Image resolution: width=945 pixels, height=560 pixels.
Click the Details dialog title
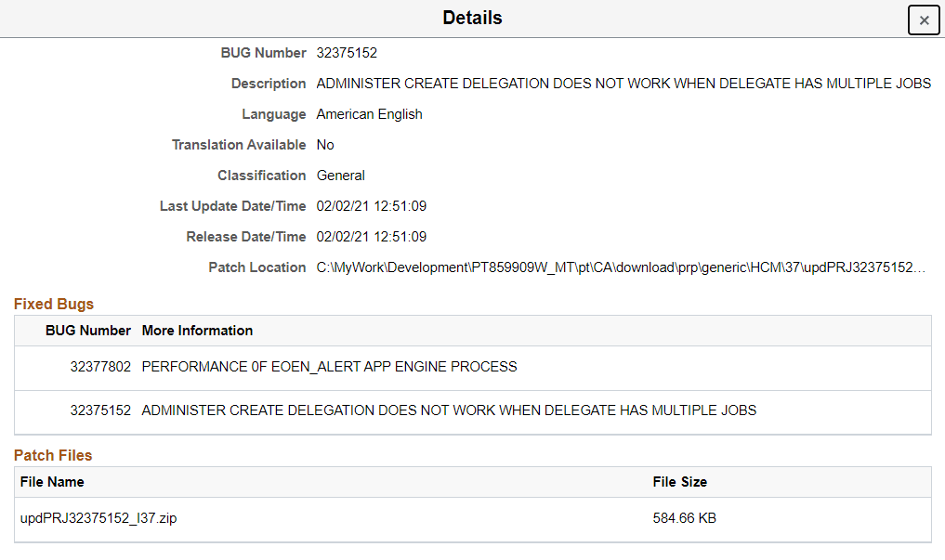point(472,18)
